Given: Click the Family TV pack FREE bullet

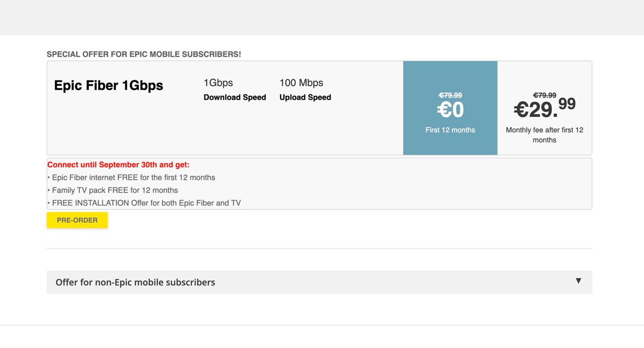Looking at the screenshot, I should click(114, 190).
